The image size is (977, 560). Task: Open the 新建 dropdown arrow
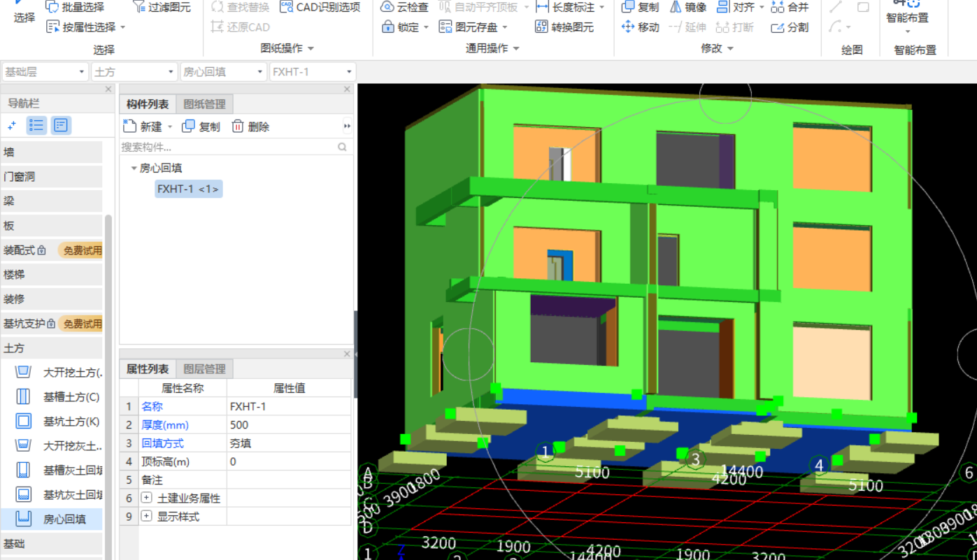(170, 127)
